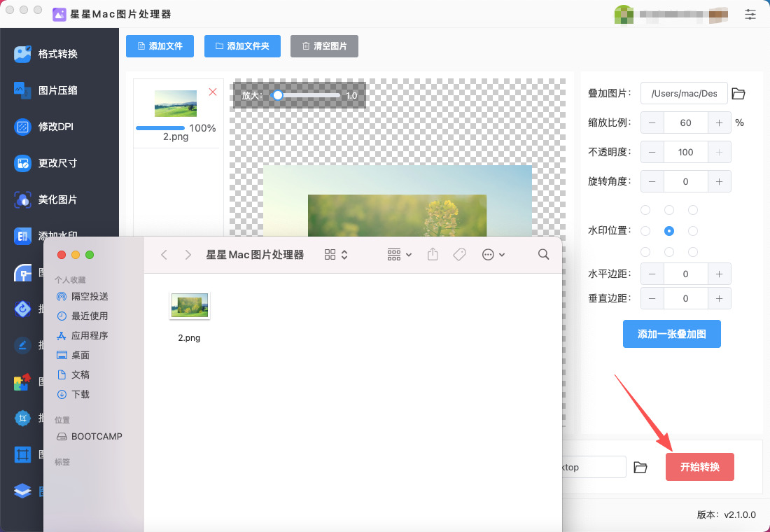
Task: Click the 美化图片 sidebar icon
Action: (x=22, y=199)
